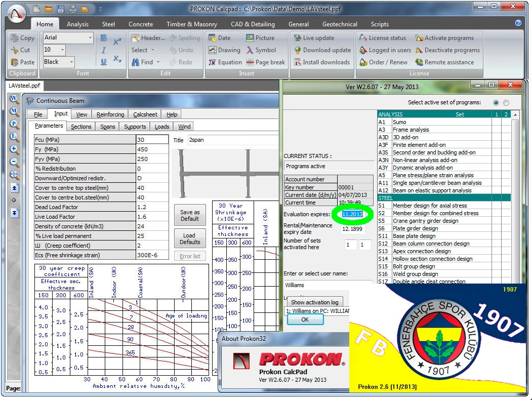Screen dimensions: 532x400
Task: Click the Fcu (MPa) value cell 30
Action: coord(152,139)
